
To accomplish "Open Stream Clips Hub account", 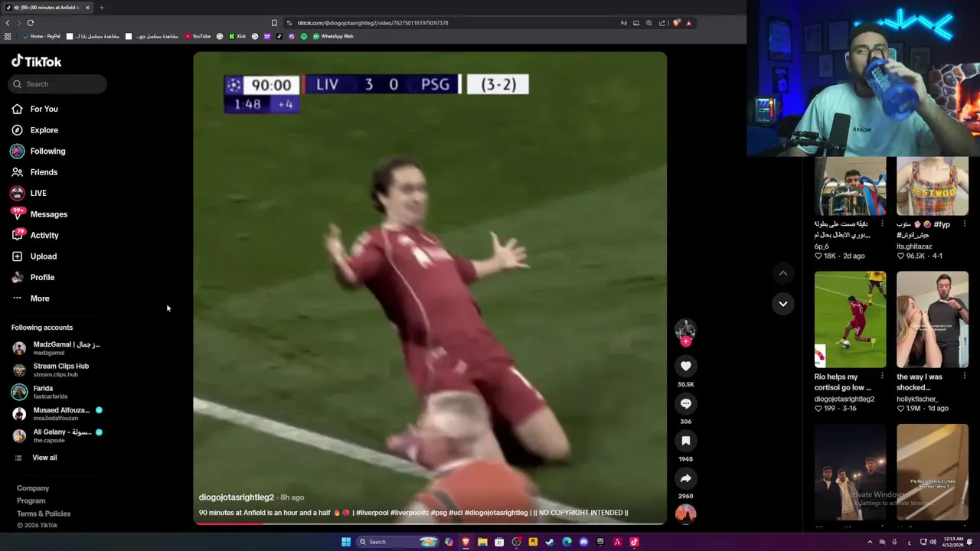I will 52,370.
